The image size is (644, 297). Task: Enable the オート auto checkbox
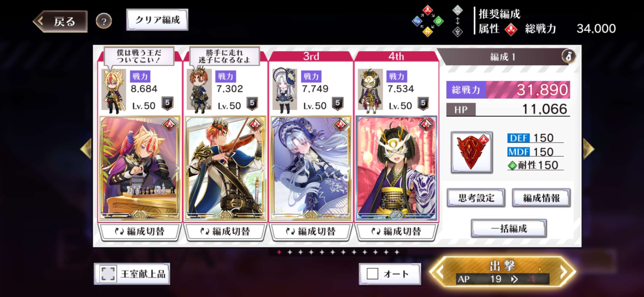[x=372, y=274]
